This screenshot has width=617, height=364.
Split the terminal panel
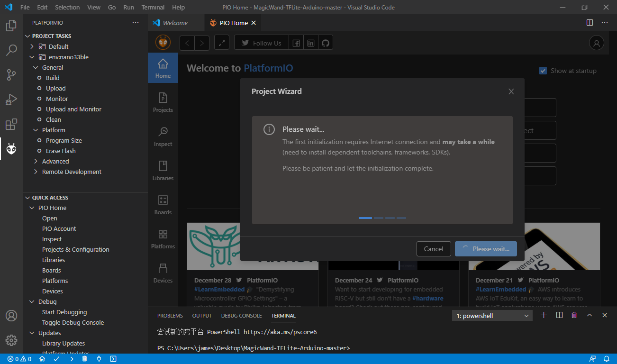(x=559, y=315)
